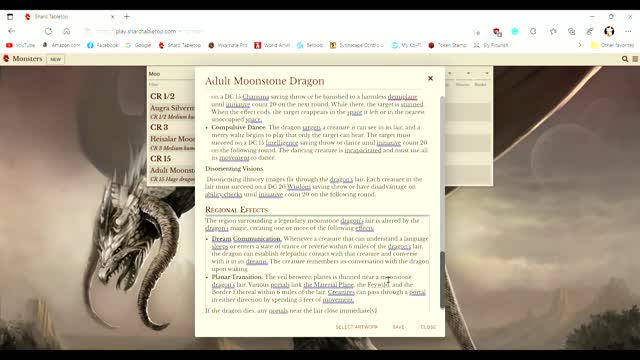Click the SELECT ARTWORK button
The image size is (640, 360).
coord(356,327)
